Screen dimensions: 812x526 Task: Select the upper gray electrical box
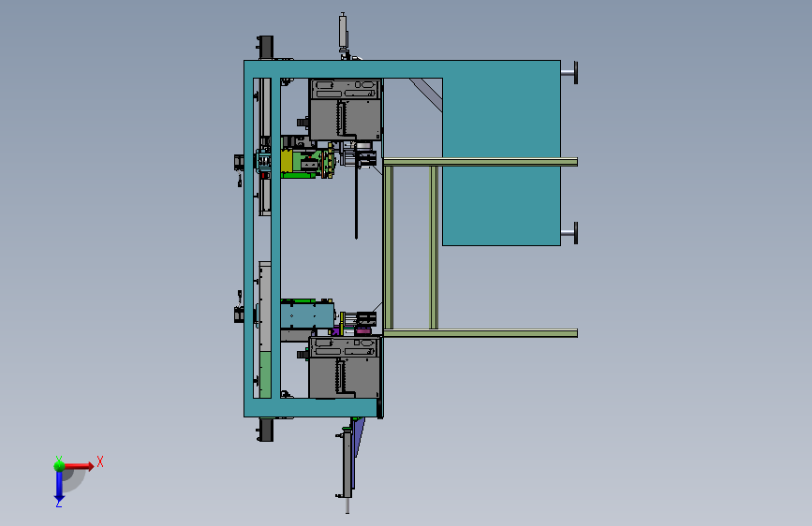click(346, 110)
